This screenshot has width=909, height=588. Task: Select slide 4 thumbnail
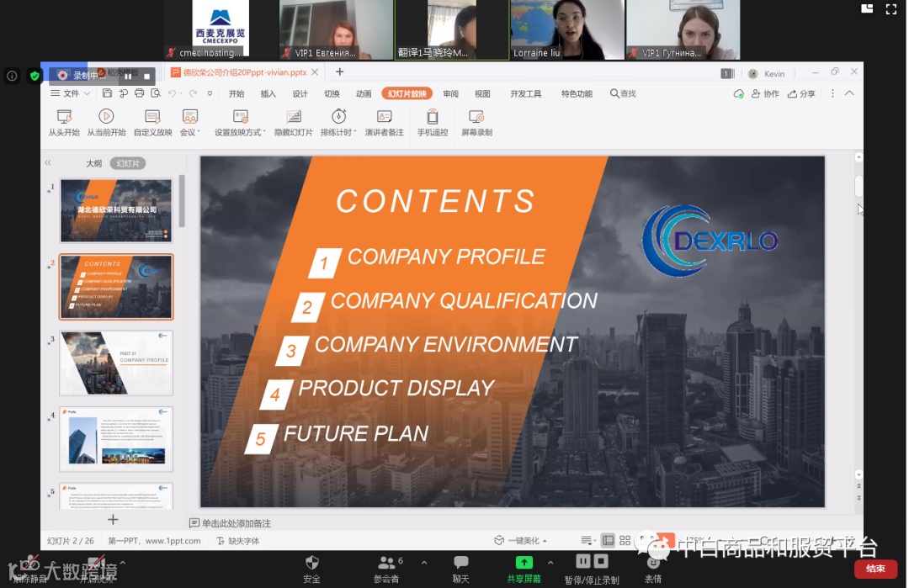(116, 438)
